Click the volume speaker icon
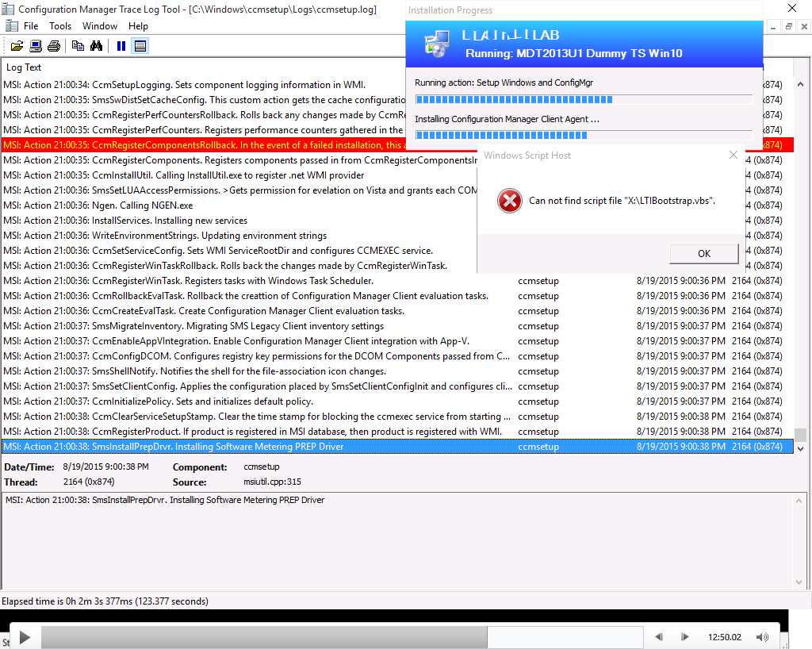 click(x=762, y=637)
